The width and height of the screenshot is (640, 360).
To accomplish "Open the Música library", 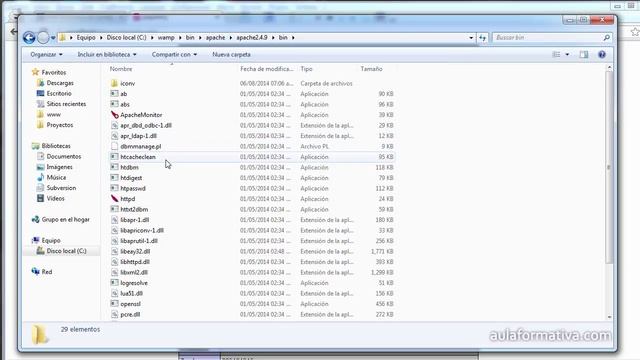I will click(56, 178).
